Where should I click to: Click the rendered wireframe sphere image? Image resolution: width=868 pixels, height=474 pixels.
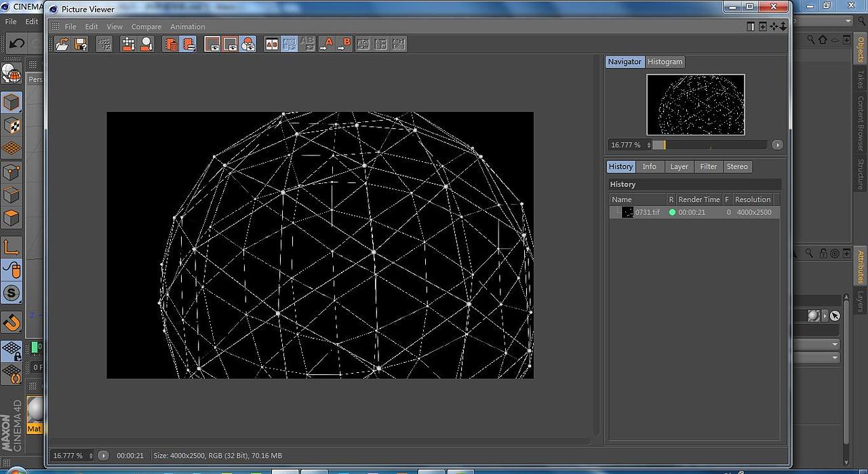pyautogui.click(x=320, y=245)
